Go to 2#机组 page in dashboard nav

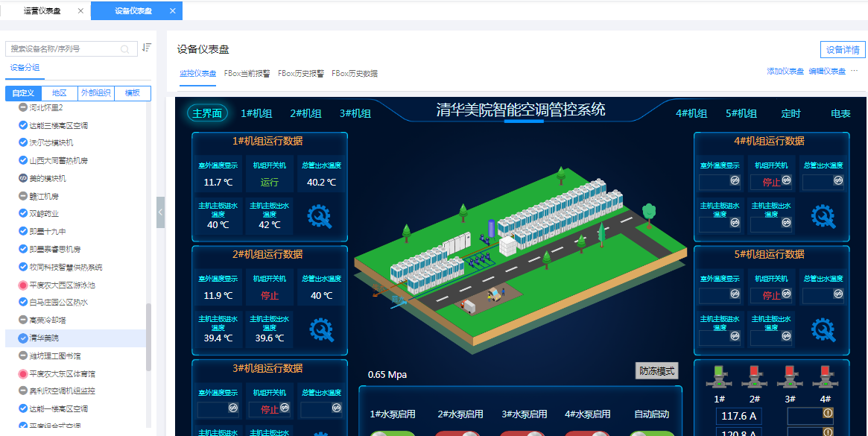click(305, 113)
